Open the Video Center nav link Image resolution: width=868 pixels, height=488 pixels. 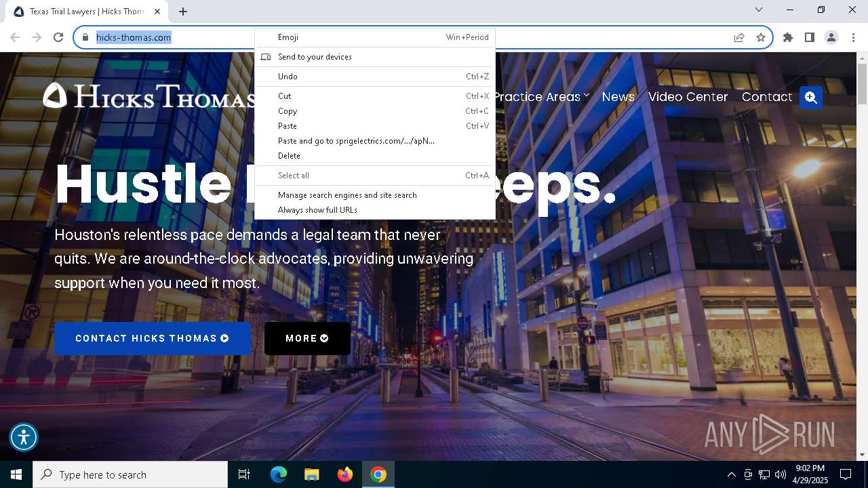coord(688,97)
